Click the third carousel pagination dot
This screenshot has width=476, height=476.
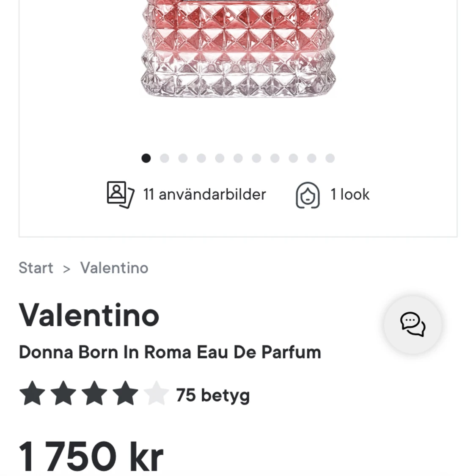click(x=183, y=158)
